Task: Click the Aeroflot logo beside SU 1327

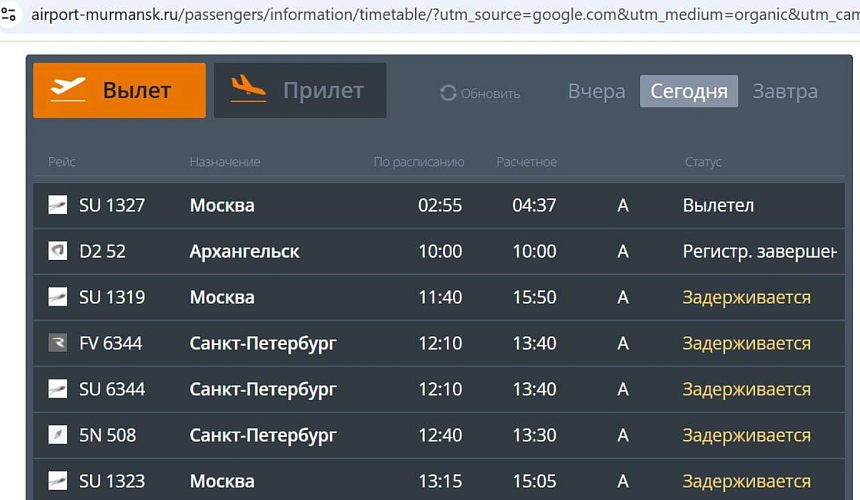Action: tap(58, 205)
